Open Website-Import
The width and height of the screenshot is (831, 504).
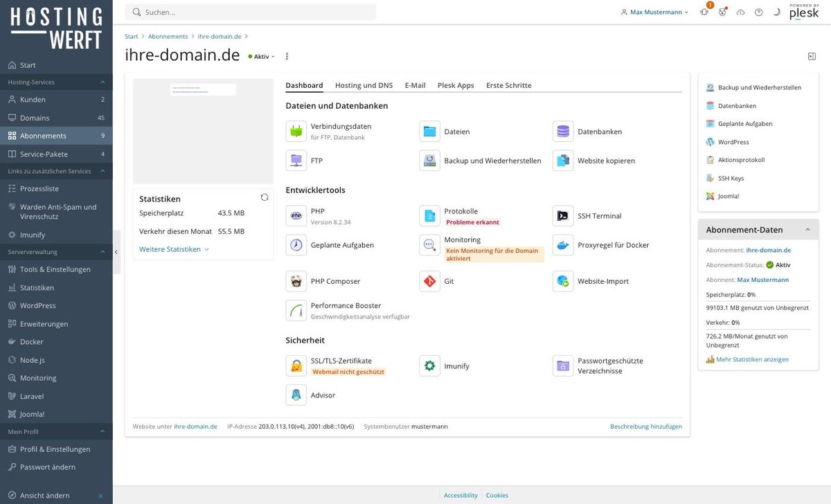pyautogui.click(x=563, y=281)
